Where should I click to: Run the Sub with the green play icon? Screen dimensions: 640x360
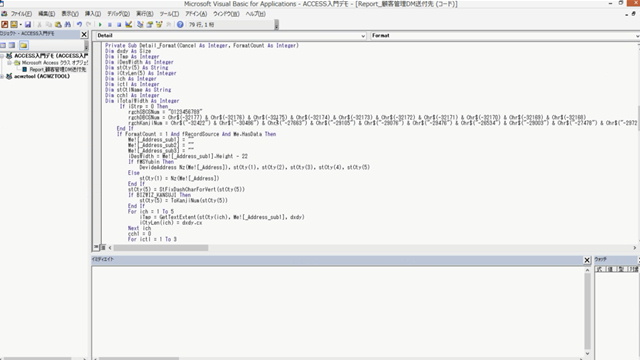(100, 24)
